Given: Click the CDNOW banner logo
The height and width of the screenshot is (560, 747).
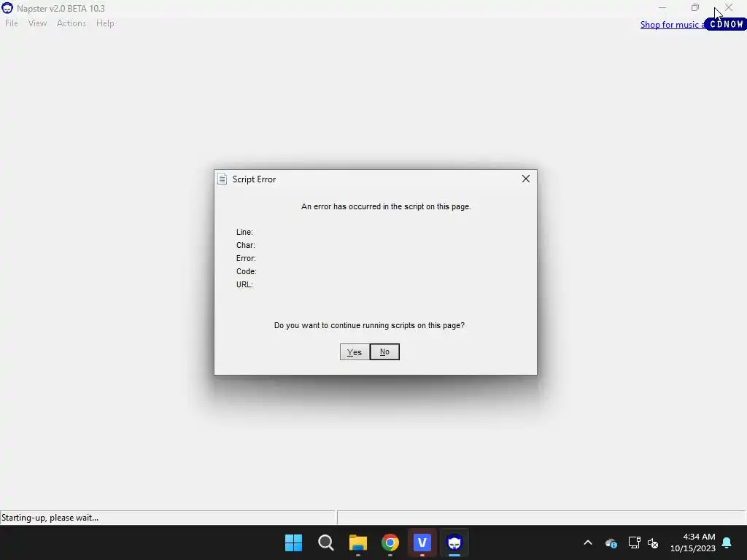Looking at the screenshot, I should (x=726, y=24).
